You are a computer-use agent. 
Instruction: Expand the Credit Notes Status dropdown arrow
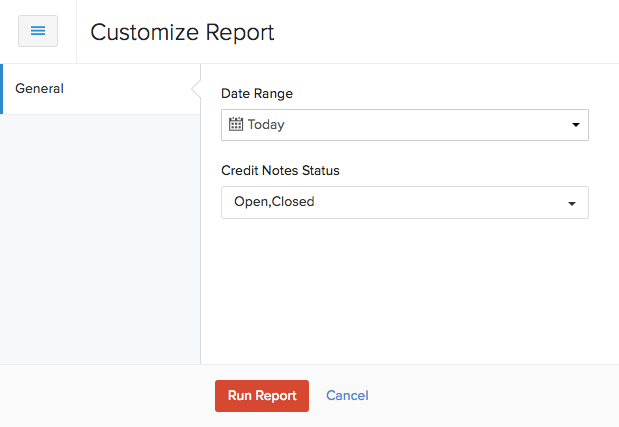572,203
